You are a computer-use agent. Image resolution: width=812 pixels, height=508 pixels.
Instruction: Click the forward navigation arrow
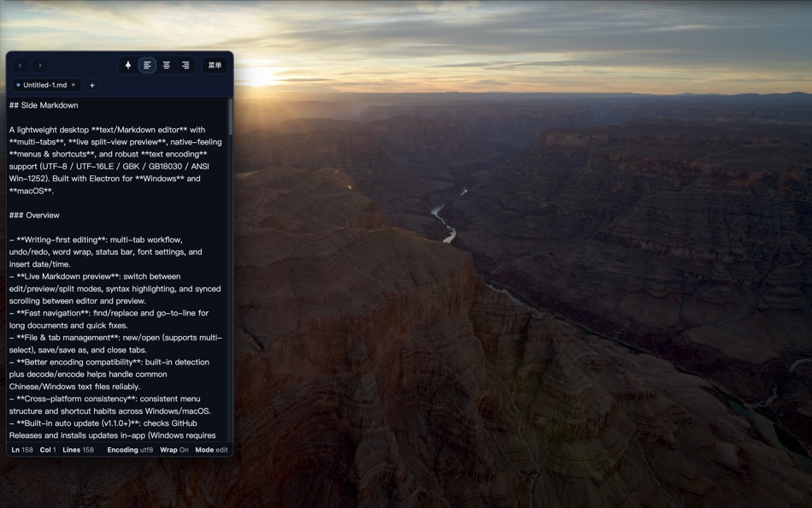coord(40,65)
